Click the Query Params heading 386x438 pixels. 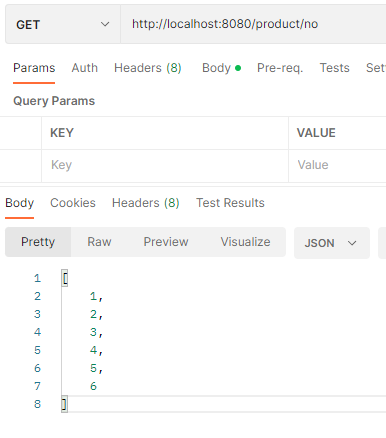[54, 101]
